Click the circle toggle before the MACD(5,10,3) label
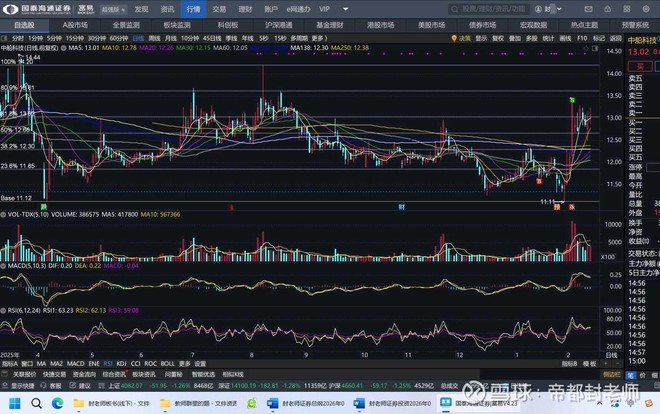 coord(3,266)
